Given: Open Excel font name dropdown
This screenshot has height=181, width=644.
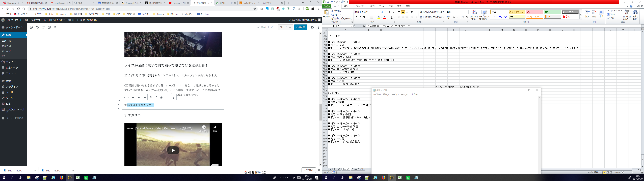Looking at the screenshot, I should point(379,12).
